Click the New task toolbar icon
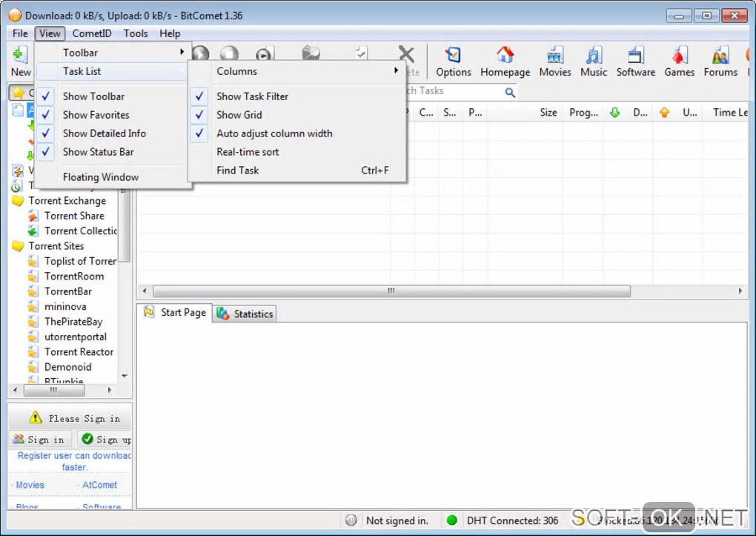Viewport: 756px width, 536px height. coord(20,55)
